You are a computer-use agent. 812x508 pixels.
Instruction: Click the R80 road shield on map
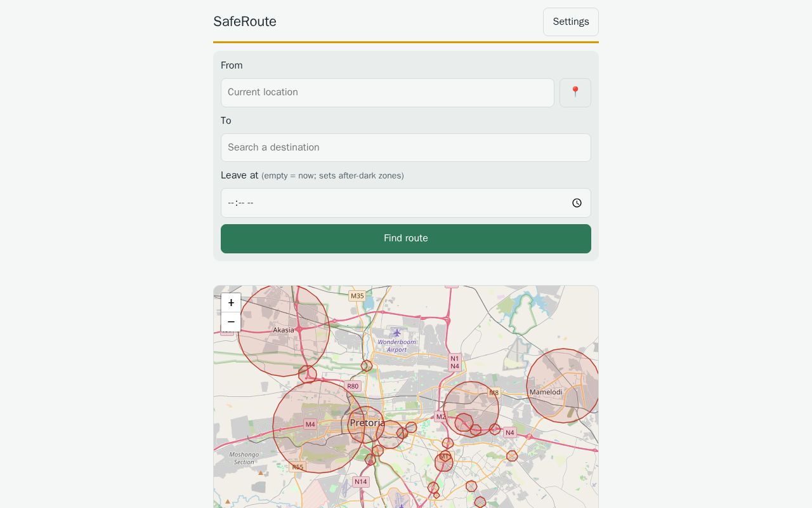pyautogui.click(x=353, y=386)
